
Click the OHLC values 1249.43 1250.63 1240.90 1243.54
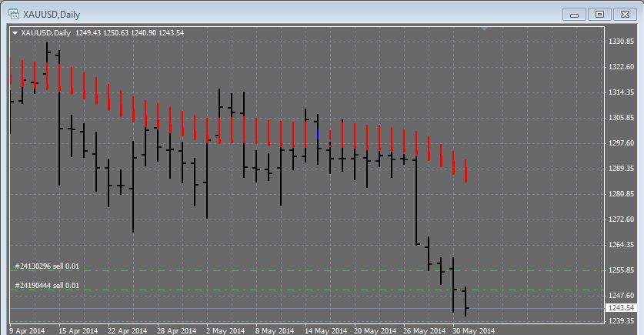(x=129, y=33)
